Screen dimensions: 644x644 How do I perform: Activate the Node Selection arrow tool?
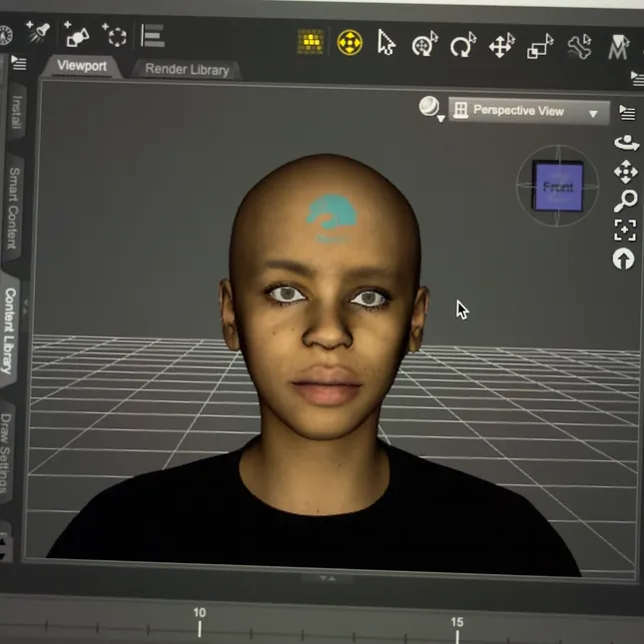click(386, 42)
